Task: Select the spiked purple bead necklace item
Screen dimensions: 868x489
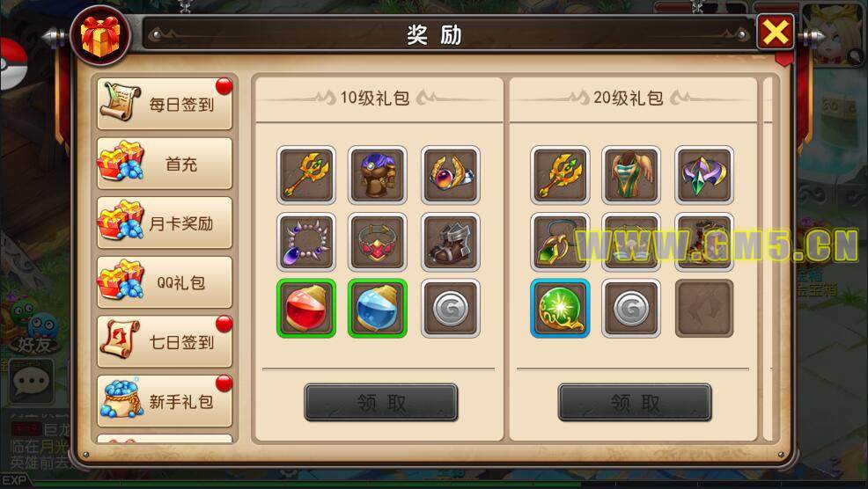Action: point(306,242)
